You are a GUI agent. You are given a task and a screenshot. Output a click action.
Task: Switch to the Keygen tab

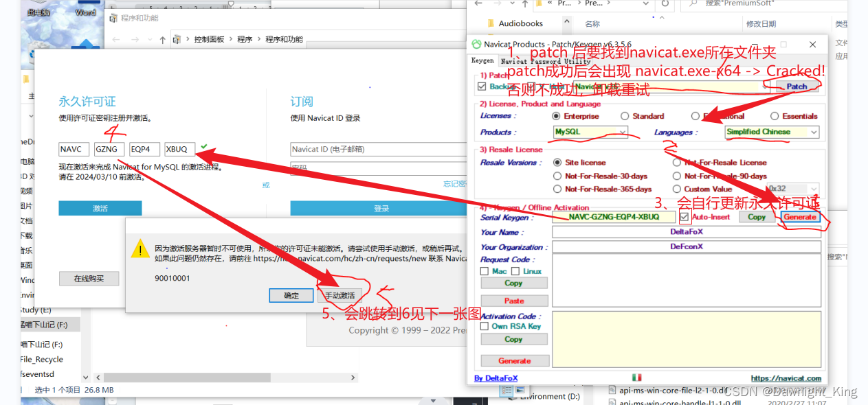(x=482, y=60)
